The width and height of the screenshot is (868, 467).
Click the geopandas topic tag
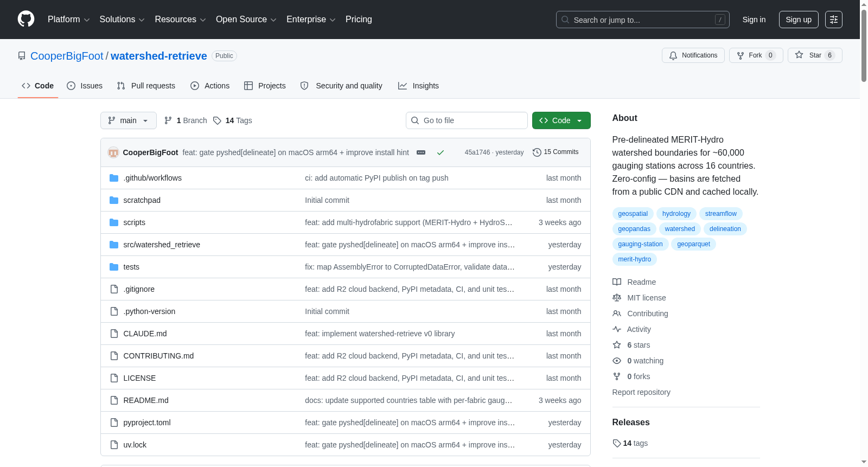click(634, 229)
